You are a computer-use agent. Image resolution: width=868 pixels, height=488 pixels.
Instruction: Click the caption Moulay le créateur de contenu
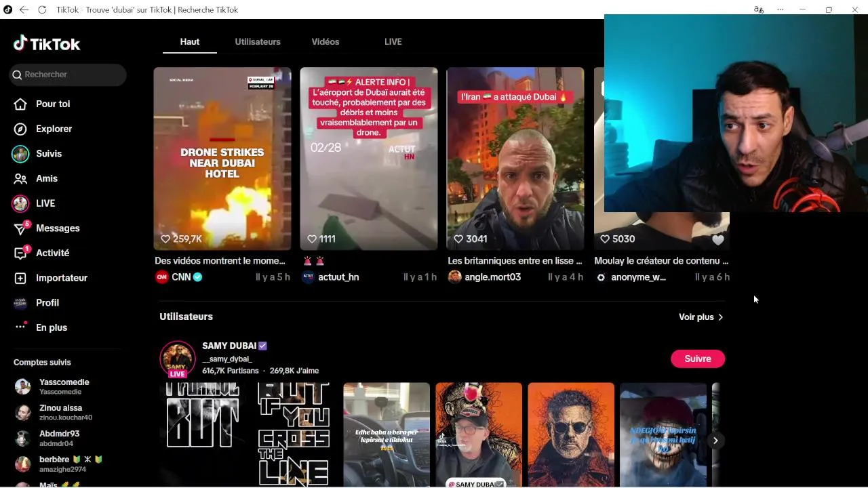click(x=661, y=260)
